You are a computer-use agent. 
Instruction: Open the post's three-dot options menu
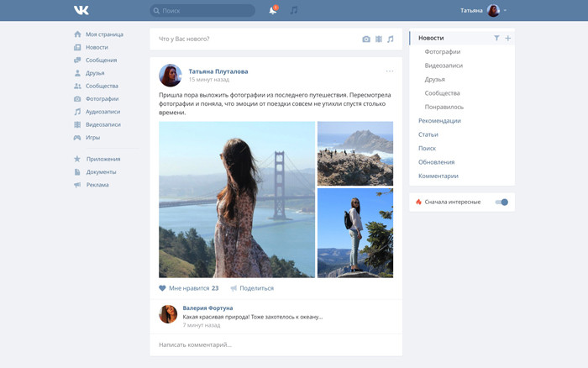pos(389,71)
